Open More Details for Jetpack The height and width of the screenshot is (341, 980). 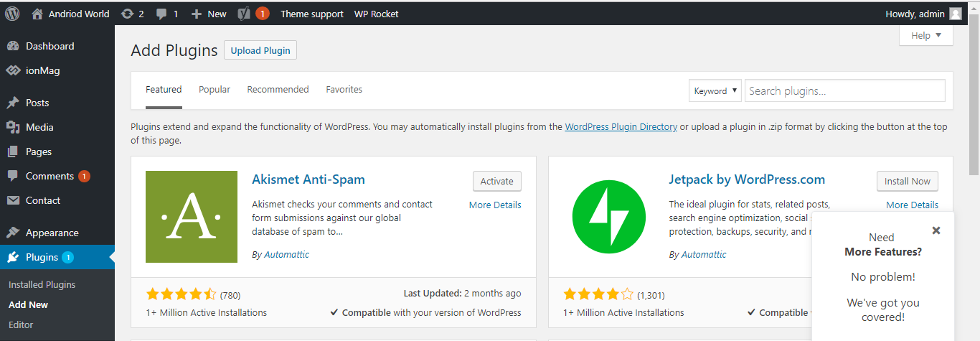pyautogui.click(x=912, y=205)
